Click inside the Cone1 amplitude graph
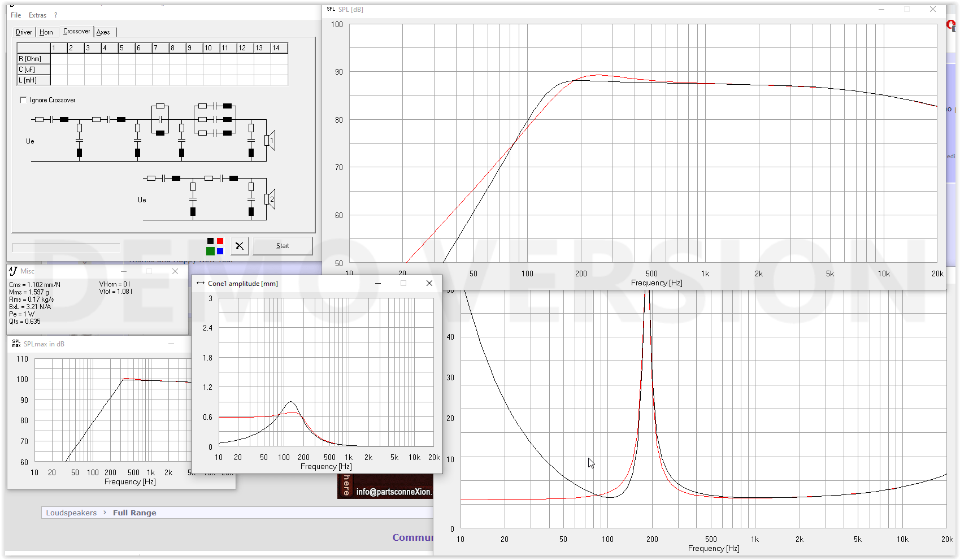Screen dimensions: 960x560 pyautogui.click(x=326, y=372)
